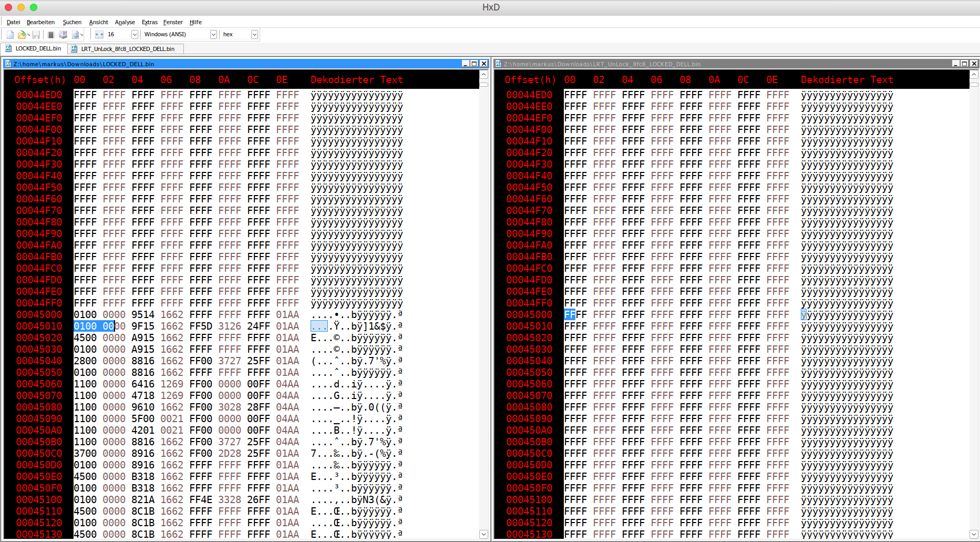Edit the bytes per row field value 16

coord(118,35)
